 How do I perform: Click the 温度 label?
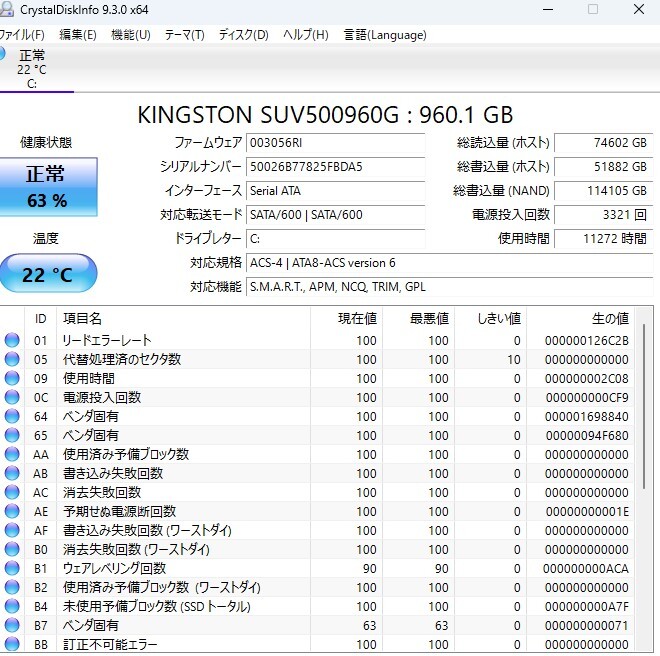point(45,239)
